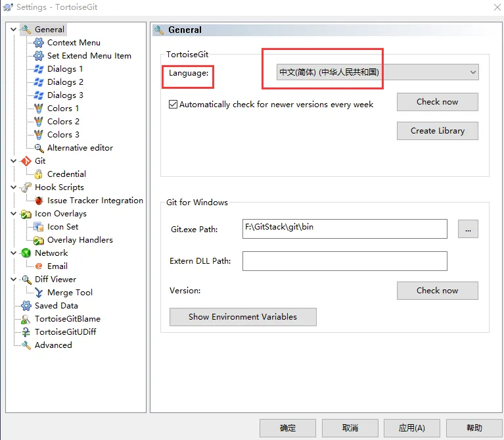This screenshot has height=440, width=504.
Task: Select Merge Tool settings page
Action: [70, 293]
